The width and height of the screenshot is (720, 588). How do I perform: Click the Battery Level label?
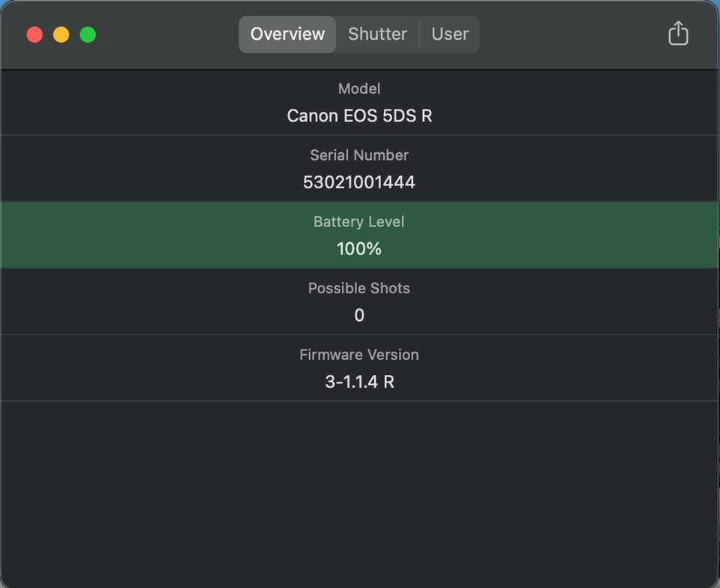359,222
